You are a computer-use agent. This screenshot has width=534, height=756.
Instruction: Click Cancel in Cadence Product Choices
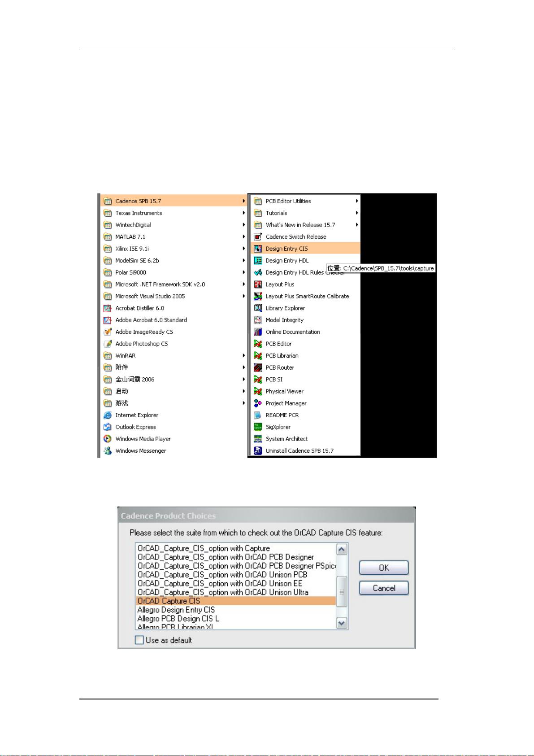click(384, 588)
